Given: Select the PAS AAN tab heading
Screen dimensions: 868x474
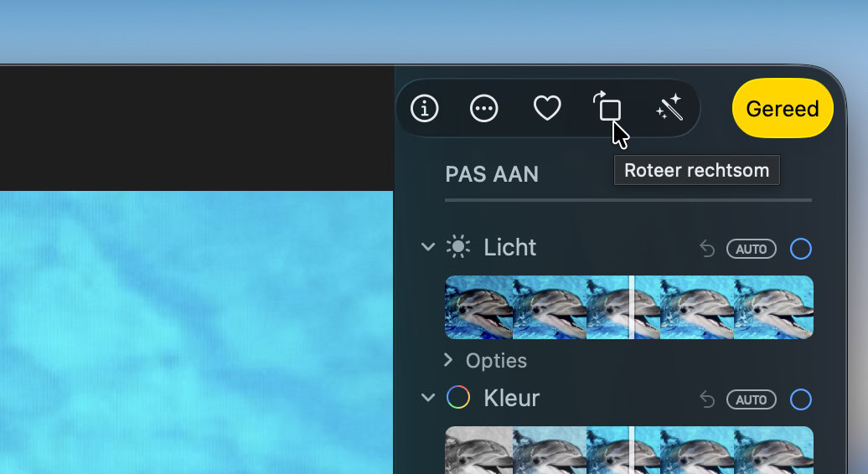Looking at the screenshot, I should (x=492, y=174).
